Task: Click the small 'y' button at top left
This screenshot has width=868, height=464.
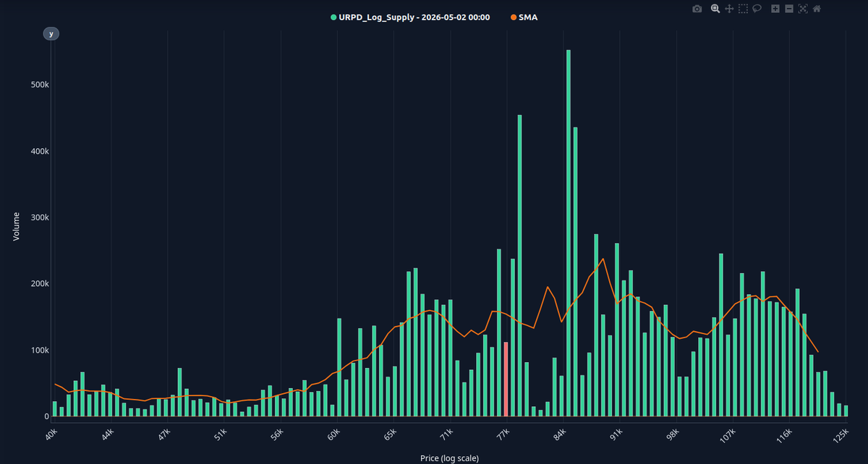Action: [51, 34]
